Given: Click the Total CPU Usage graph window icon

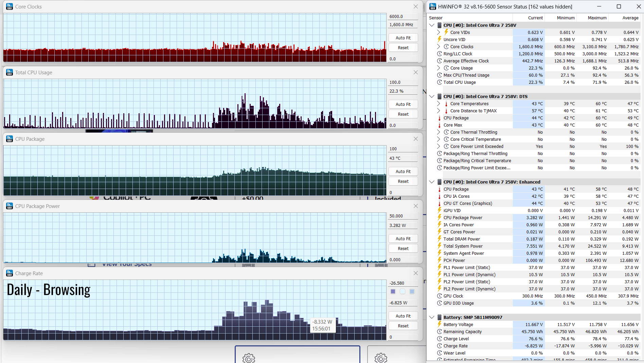Looking at the screenshot, I should coord(10,72).
